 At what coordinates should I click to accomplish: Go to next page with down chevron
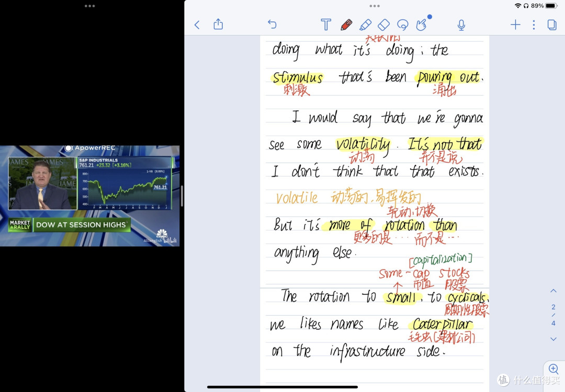553,339
